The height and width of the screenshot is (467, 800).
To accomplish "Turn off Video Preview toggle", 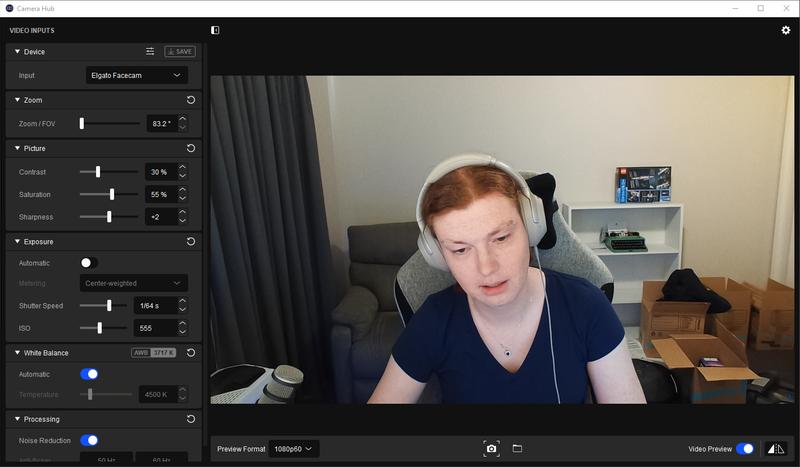I will click(x=745, y=449).
